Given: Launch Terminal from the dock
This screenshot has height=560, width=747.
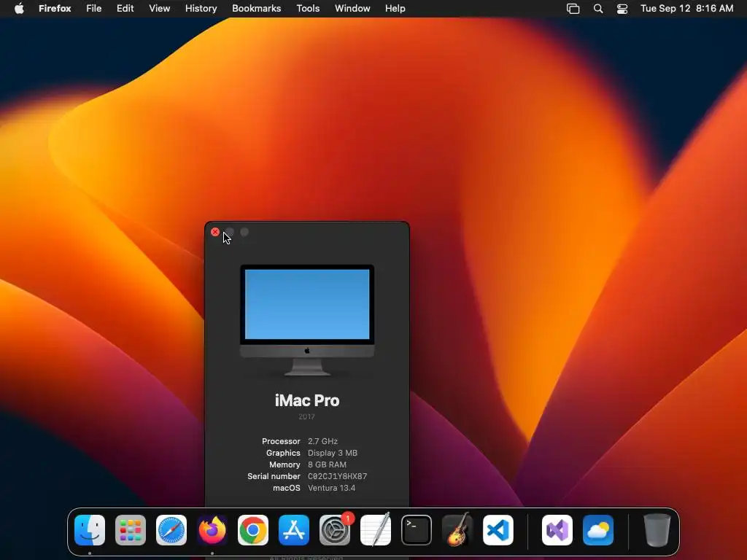Looking at the screenshot, I should (x=417, y=530).
